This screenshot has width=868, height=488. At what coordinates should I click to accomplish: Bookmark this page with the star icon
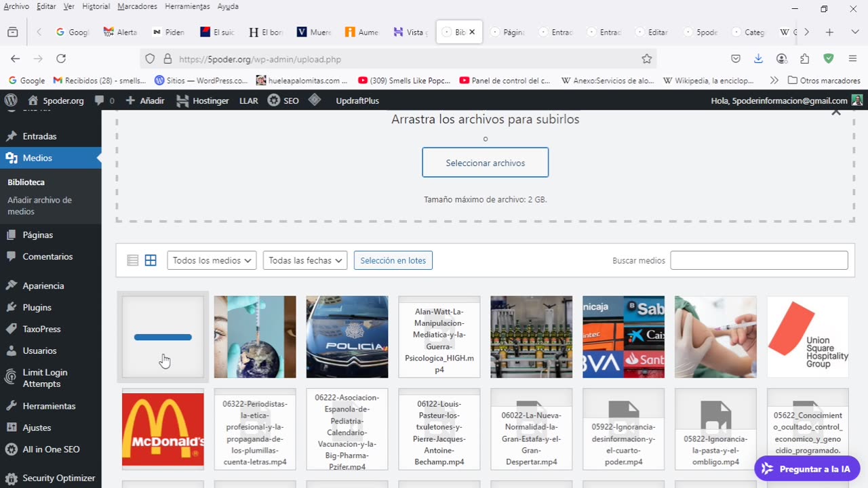click(x=647, y=59)
